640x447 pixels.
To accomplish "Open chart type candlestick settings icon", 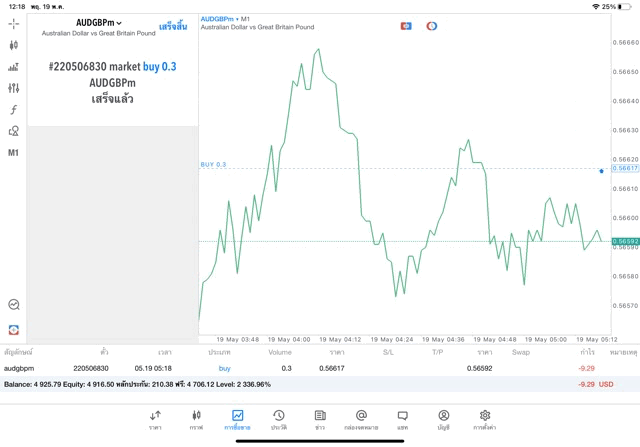I will coord(13,45).
